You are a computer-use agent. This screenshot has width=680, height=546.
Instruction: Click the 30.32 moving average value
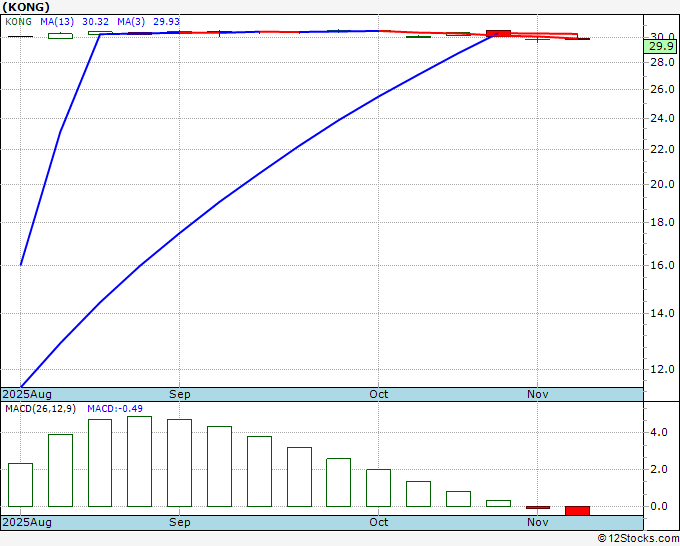95,22
